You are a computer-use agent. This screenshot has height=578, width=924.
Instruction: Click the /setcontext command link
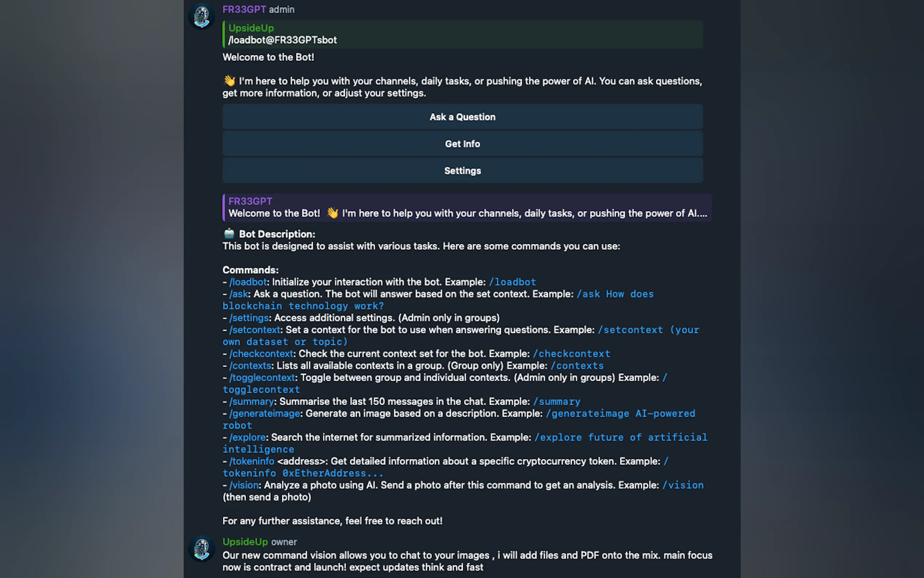[x=255, y=329]
